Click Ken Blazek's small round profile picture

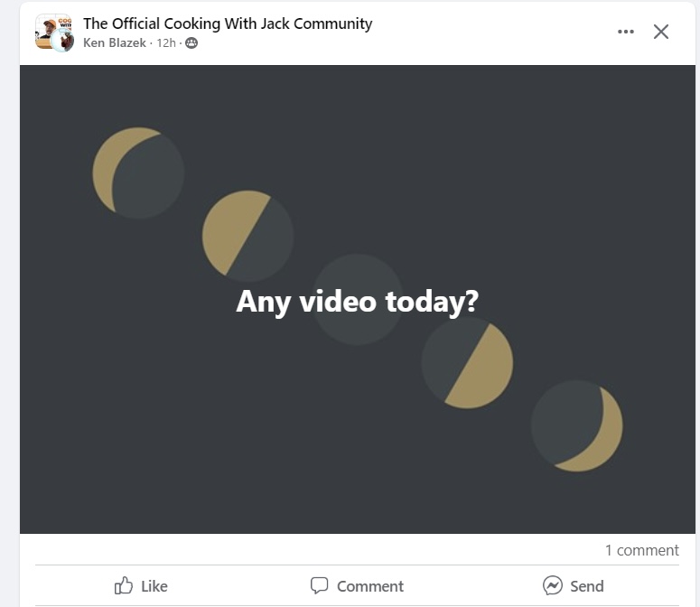click(63, 41)
